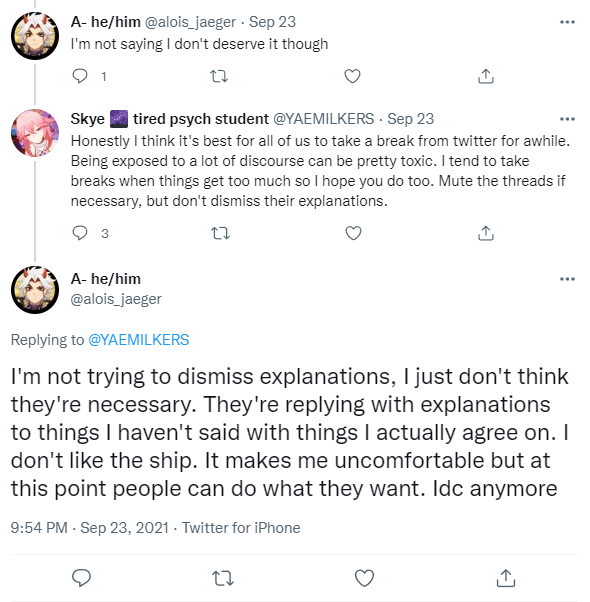
Task: Reply to "I'm not saying I don't deserve it" tweet
Action: [x=80, y=76]
